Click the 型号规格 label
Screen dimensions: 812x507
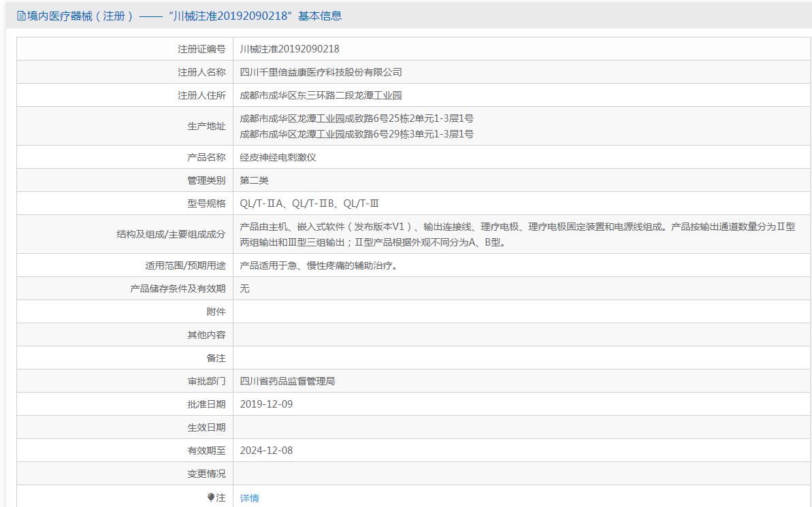point(206,203)
